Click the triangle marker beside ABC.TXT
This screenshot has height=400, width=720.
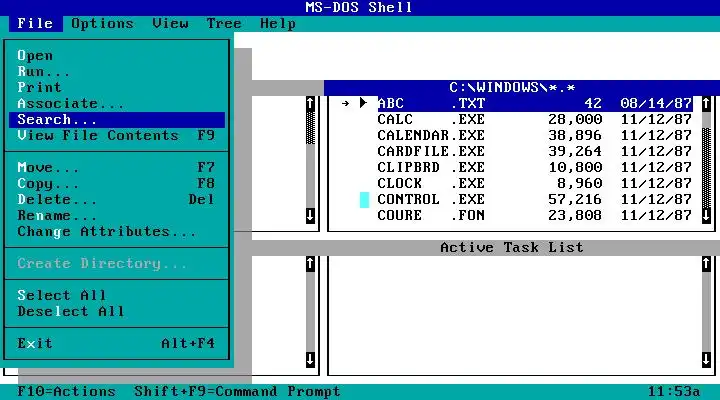click(364, 103)
